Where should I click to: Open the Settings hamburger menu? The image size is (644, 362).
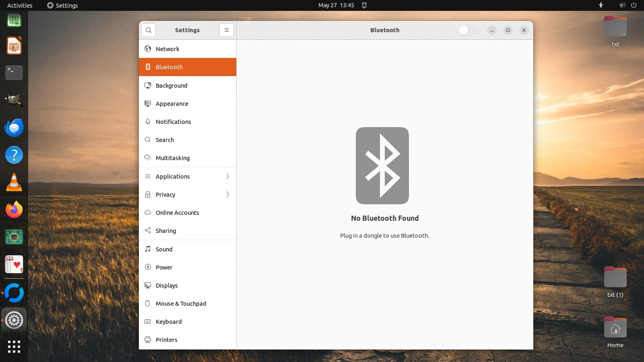(227, 30)
